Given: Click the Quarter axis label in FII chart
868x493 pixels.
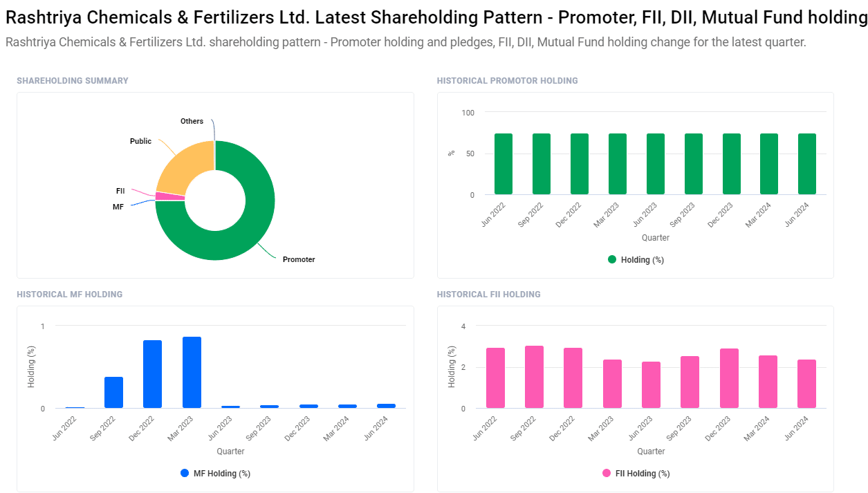Looking at the screenshot, I should click(x=651, y=452).
